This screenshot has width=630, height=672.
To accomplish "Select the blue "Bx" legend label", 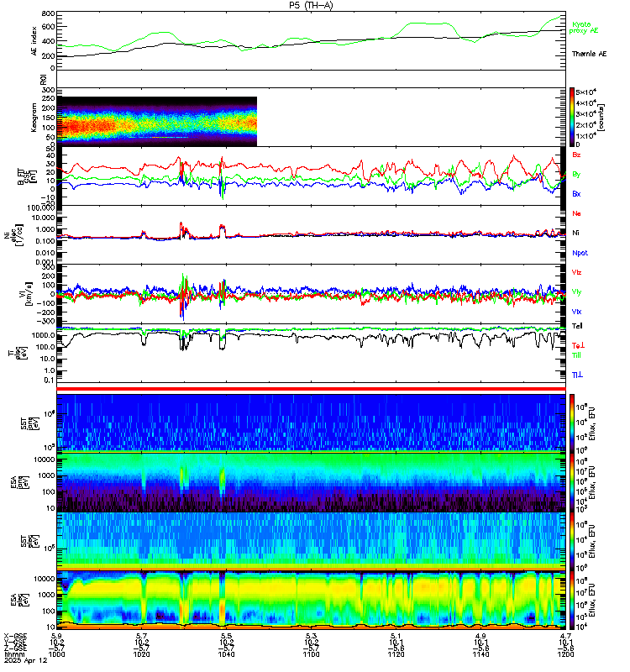I will [576, 194].
